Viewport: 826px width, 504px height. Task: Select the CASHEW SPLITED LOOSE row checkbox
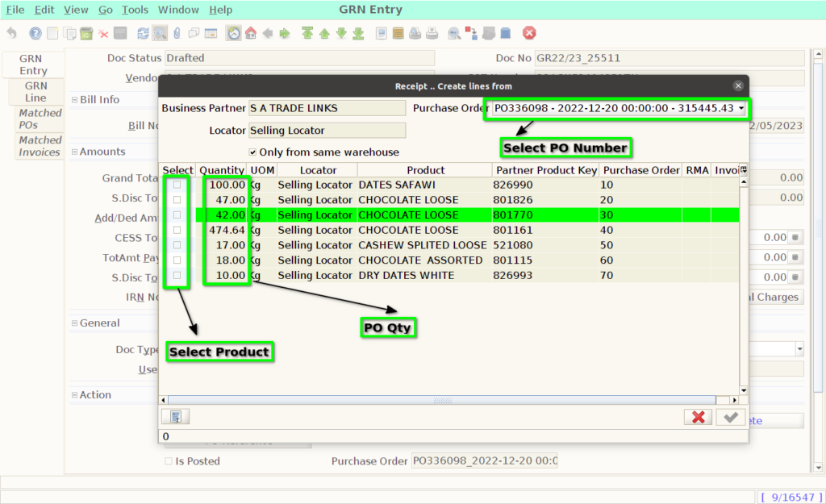177,245
